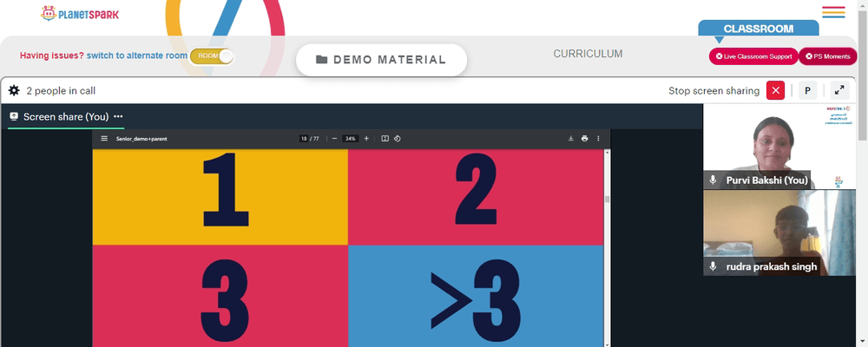This screenshot has width=868, height=347.
Task: Click the fit to page icon
Action: 385,138
